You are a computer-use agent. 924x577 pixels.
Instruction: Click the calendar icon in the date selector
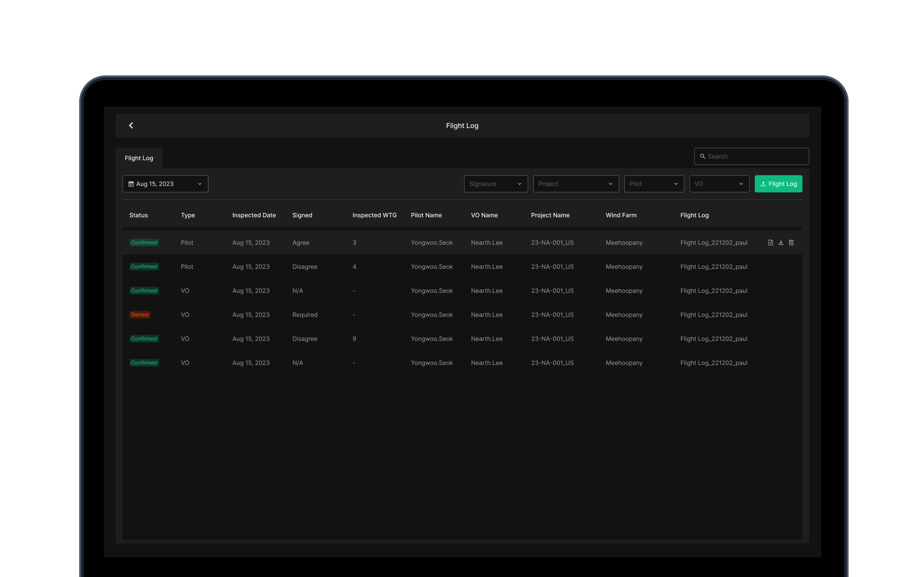[132, 184]
